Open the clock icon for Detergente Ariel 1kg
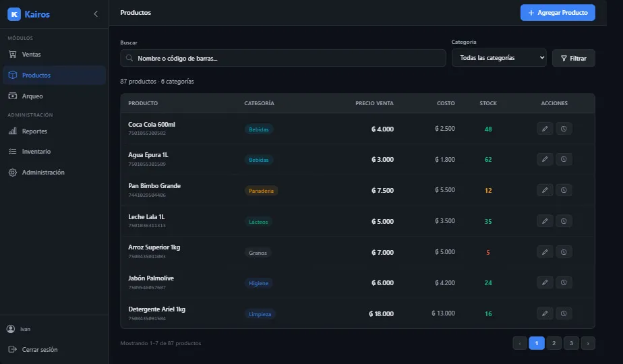Screen dimensions: 623x364 click(x=564, y=313)
